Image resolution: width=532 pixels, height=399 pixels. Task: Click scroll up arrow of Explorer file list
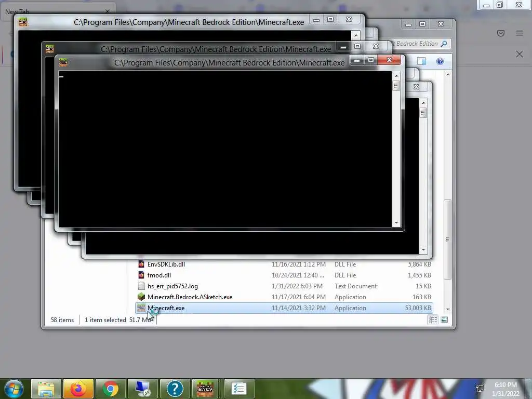point(448,74)
